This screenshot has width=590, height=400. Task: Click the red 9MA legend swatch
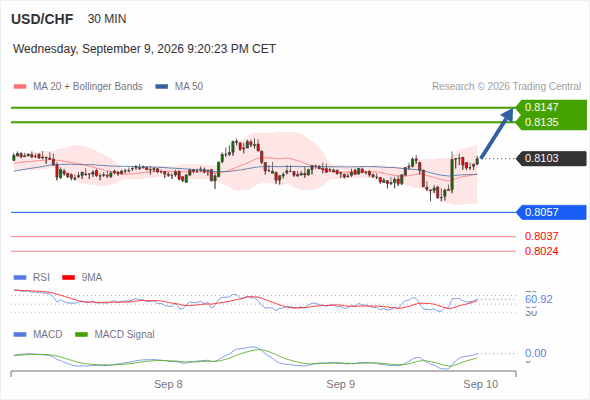(68, 278)
